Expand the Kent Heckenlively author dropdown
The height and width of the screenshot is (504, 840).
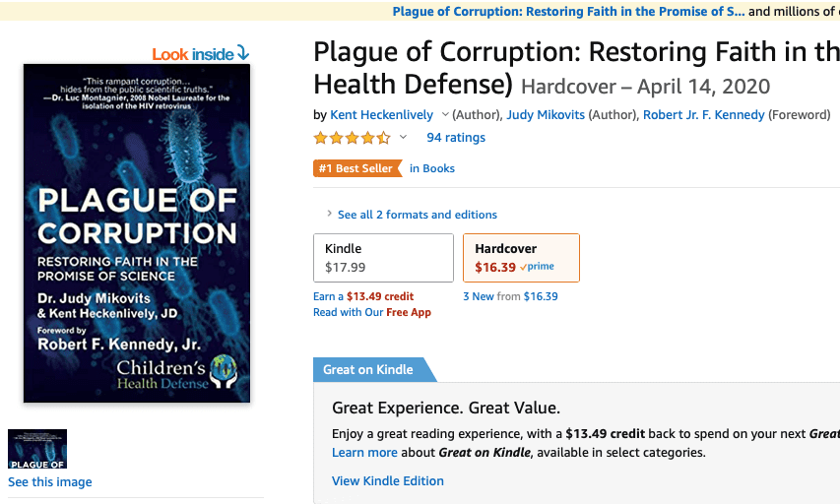point(445,115)
